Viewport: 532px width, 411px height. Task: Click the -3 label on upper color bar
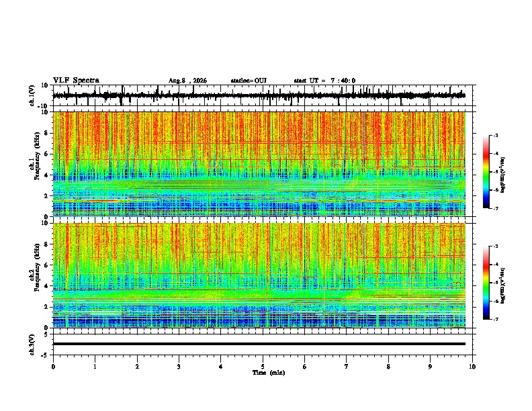point(495,135)
